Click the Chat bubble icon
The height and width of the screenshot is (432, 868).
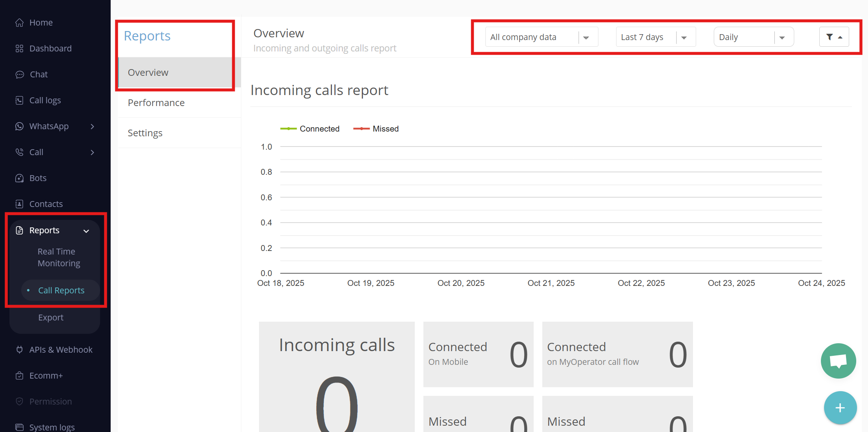click(x=20, y=75)
